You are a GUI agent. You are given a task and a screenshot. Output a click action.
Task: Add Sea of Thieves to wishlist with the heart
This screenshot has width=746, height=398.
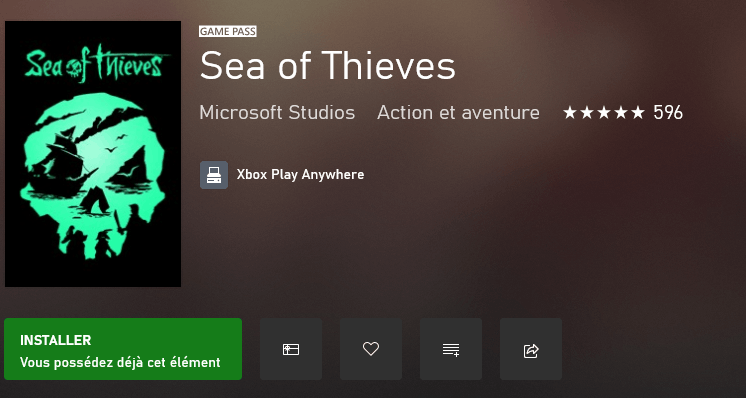point(371,349)
